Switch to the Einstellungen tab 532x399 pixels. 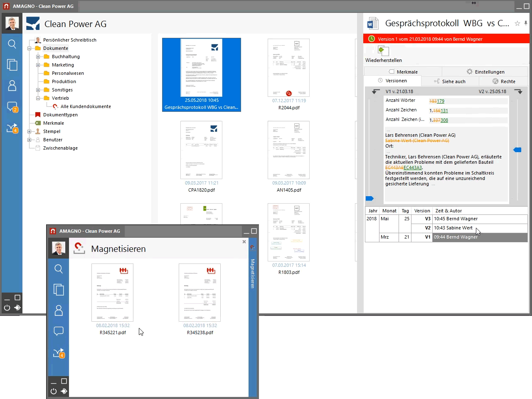[x=485, y=71]
